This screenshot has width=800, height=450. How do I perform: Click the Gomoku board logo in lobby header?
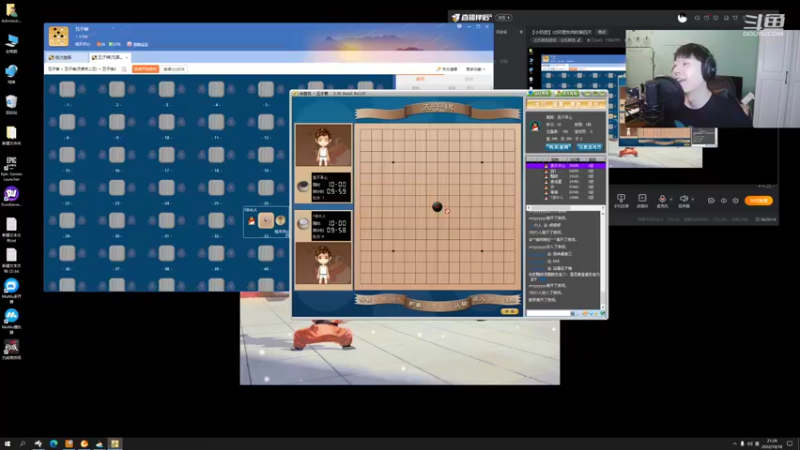click(x=59, y=36)
